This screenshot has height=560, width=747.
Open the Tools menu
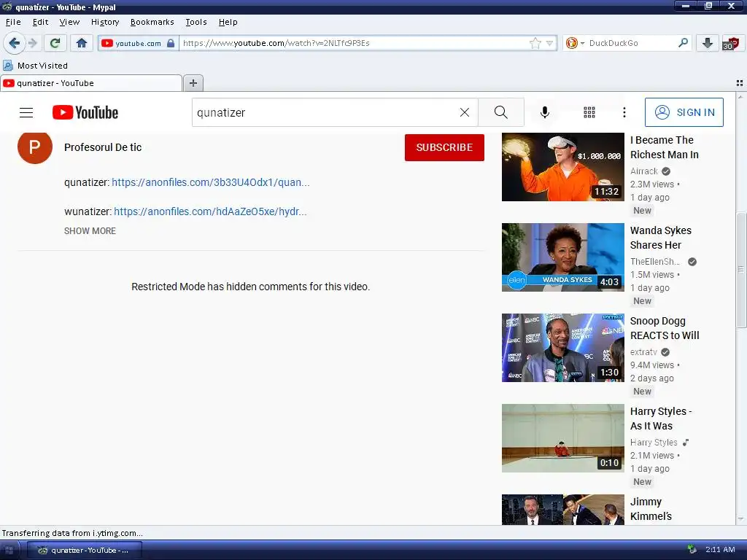196,22
